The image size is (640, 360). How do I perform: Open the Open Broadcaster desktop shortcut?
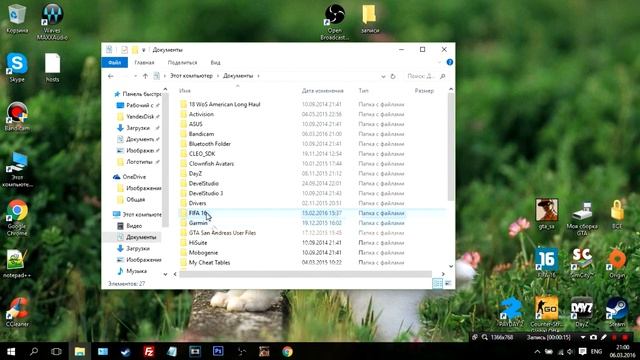pyautogui.click(x=335, y=22)
